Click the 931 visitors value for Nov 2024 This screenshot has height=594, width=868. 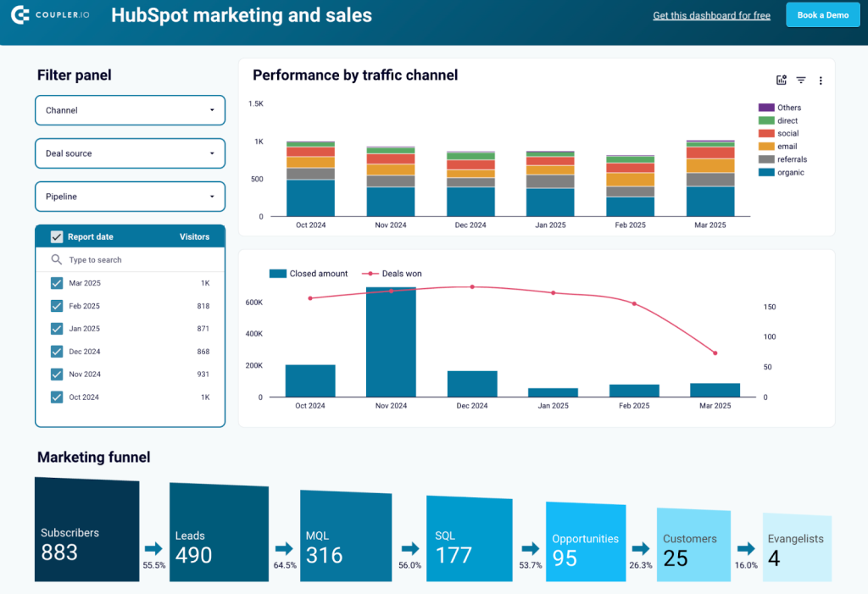203,375
